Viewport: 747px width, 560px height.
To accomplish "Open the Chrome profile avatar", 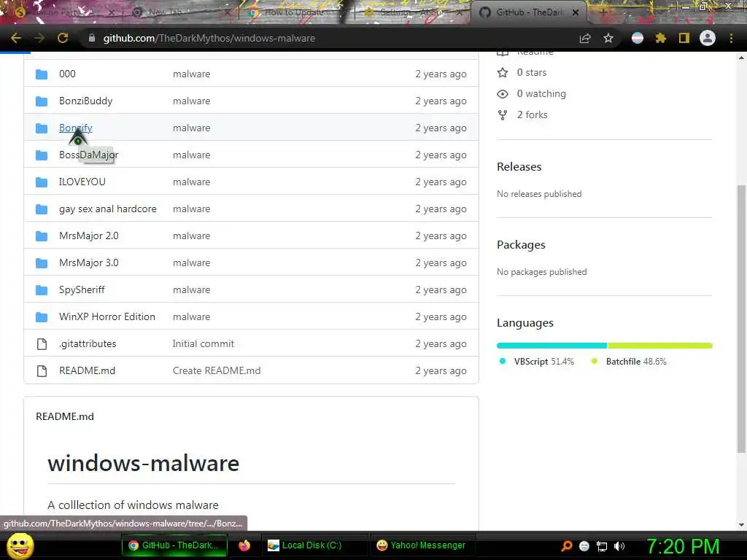I will [708, 38].
